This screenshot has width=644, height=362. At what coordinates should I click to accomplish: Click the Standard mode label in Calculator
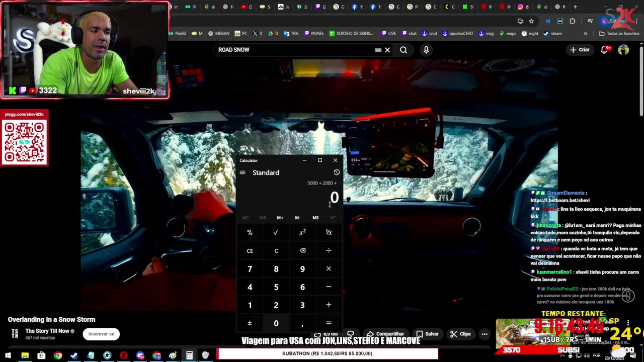266,172
